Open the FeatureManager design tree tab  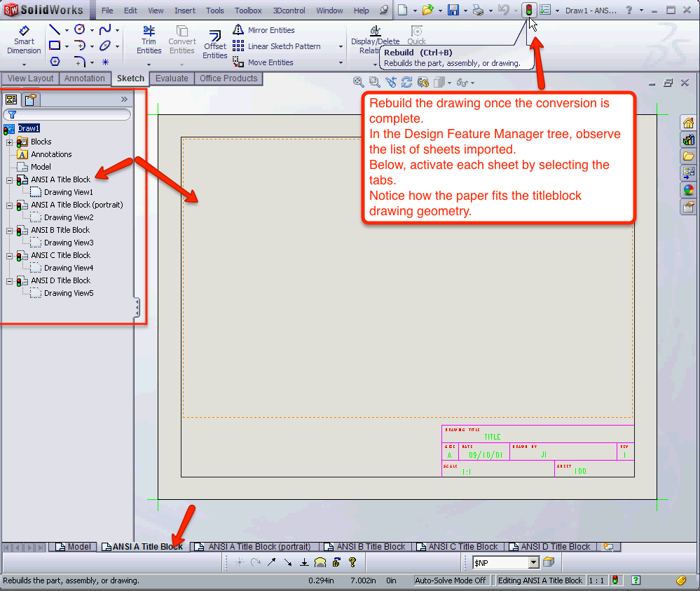(x=12, y=99)
